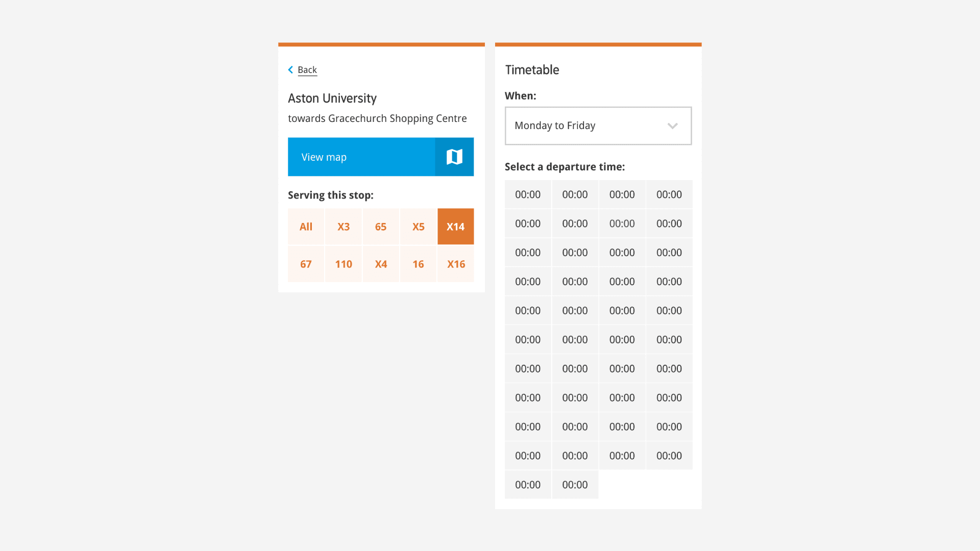
Task: Click the View map button
Action: pyautogui.click(x=382, y=157)
